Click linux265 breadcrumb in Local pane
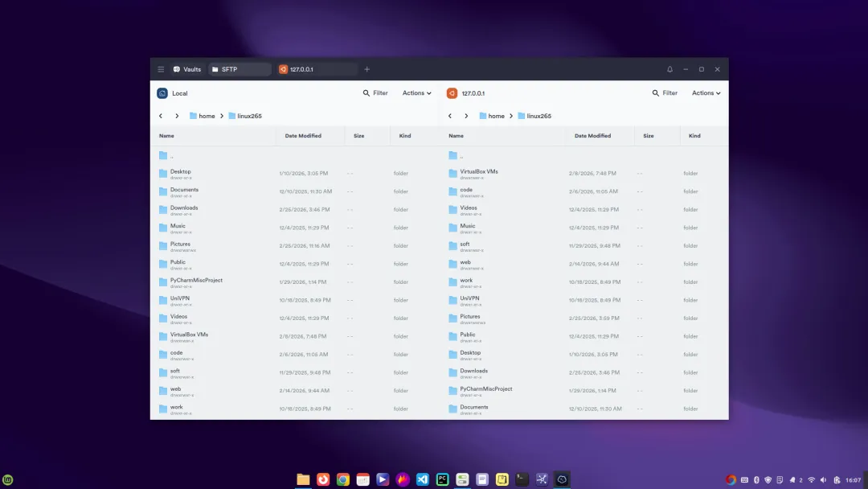This screenshot has width=868, height=489. (x=244, y=116)
